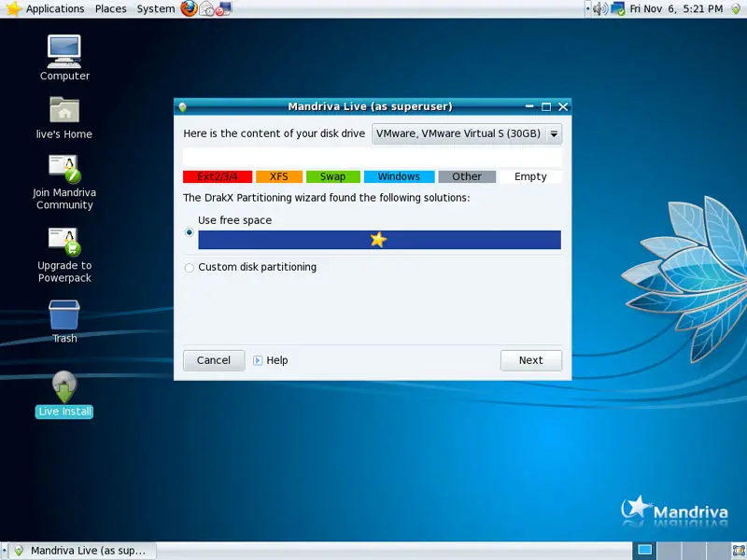Open the disk drive selection dropdown

(467, 133)
